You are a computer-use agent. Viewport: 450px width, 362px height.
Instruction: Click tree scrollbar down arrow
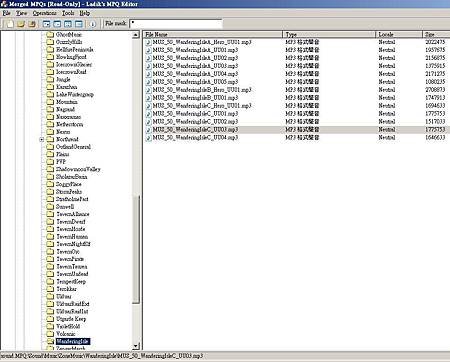pos(136,346)
